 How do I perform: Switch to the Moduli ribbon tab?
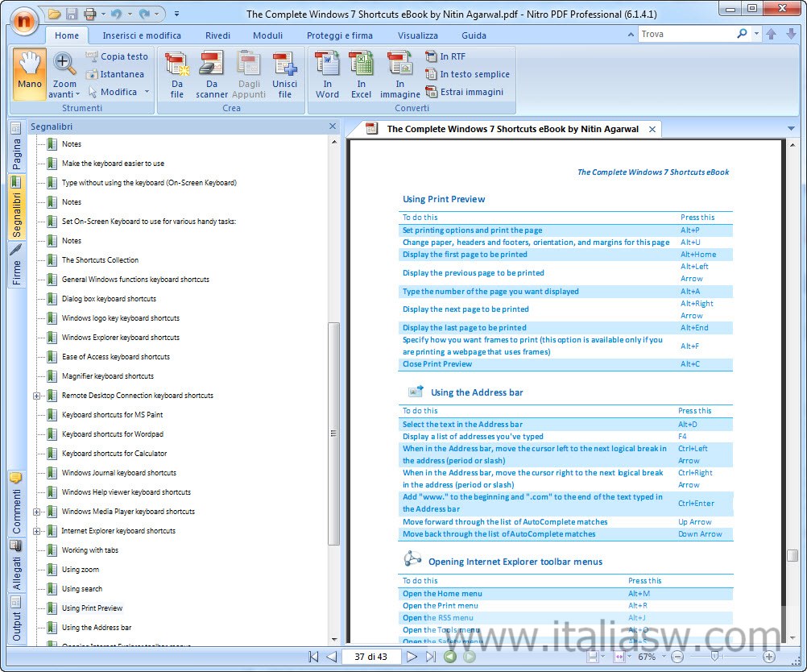(x=267, y=35)
